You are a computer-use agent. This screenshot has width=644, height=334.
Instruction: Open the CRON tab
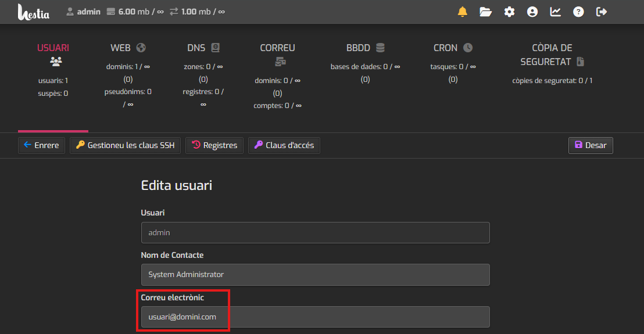(x=453, y=48)
